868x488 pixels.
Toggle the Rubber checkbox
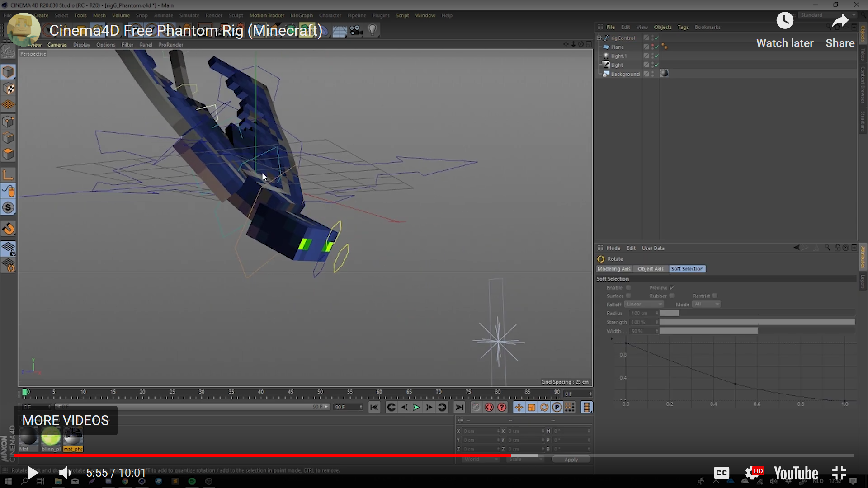672,296
